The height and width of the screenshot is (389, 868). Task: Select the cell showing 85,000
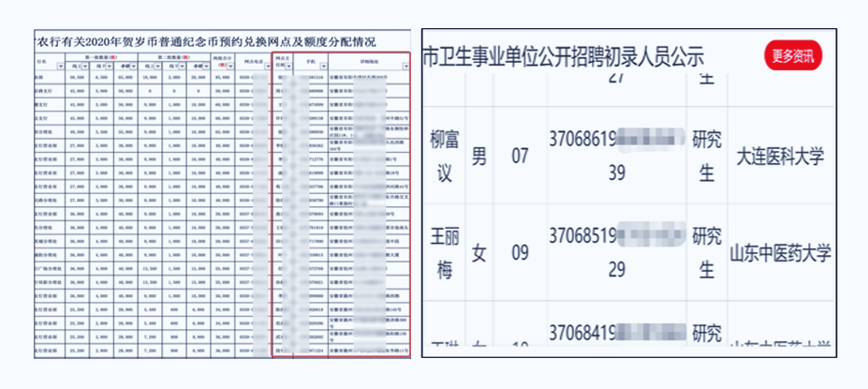click(x=223, y=77)
